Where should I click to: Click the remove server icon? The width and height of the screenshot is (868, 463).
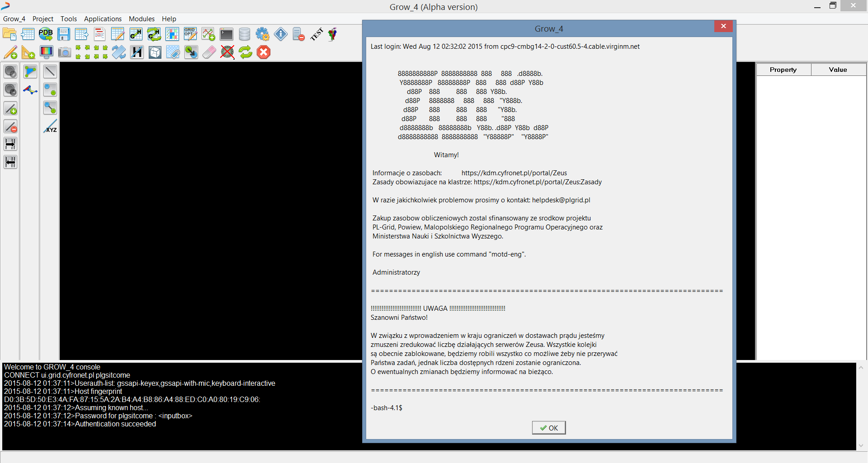tap(299, 34)
